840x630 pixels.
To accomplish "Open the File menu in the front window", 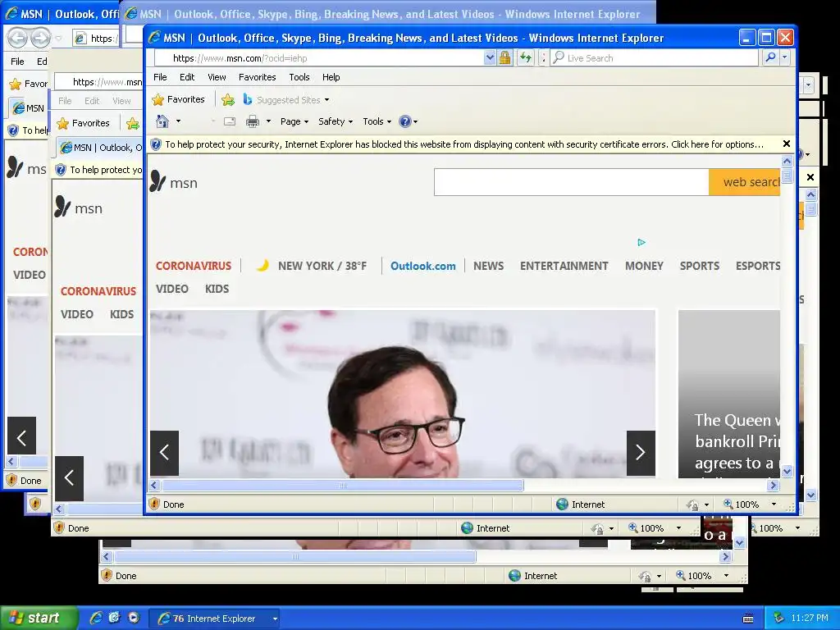I will [x=160, y=77].
